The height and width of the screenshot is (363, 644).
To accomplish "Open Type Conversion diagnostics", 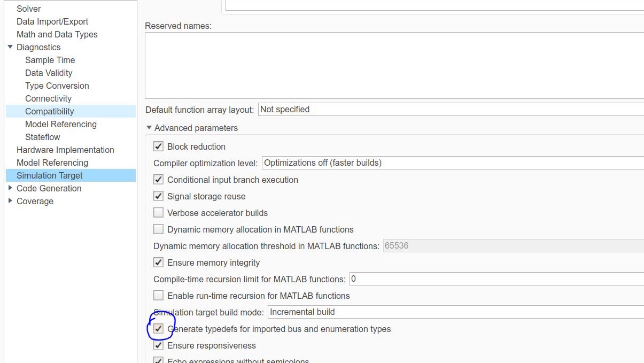I will click(57, 86).
